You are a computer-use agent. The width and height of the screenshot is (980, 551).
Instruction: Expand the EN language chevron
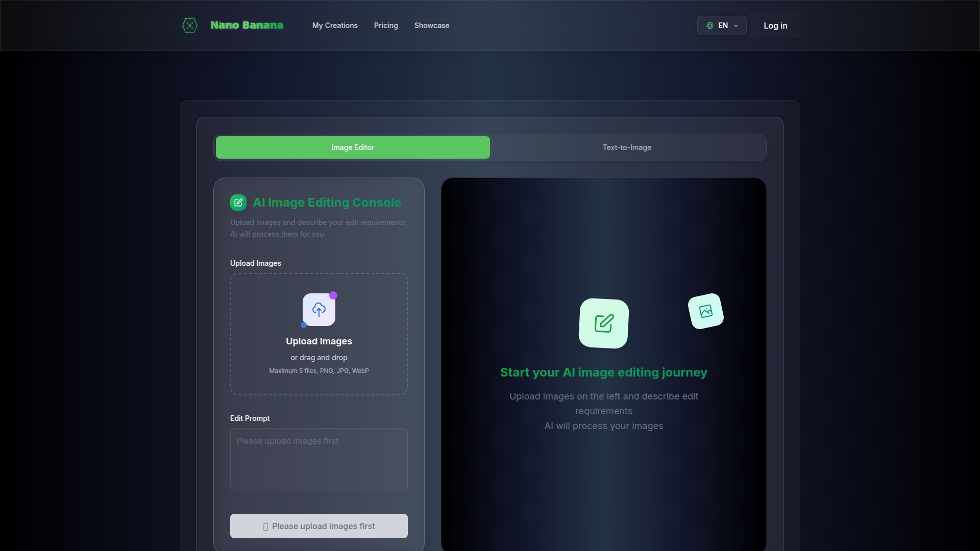click(736, 26)
